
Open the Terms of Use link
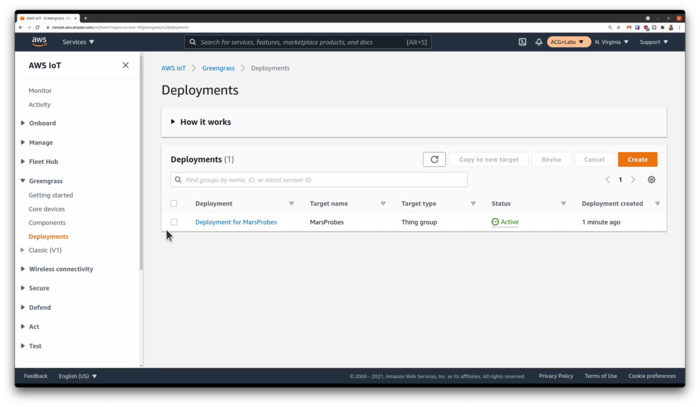[x=601, y=376]
